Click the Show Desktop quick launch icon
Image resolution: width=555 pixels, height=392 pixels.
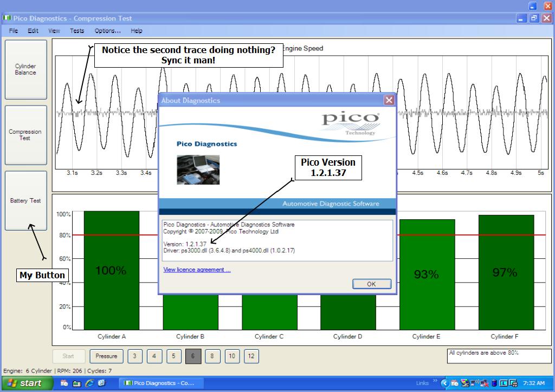tap(77, 383)
